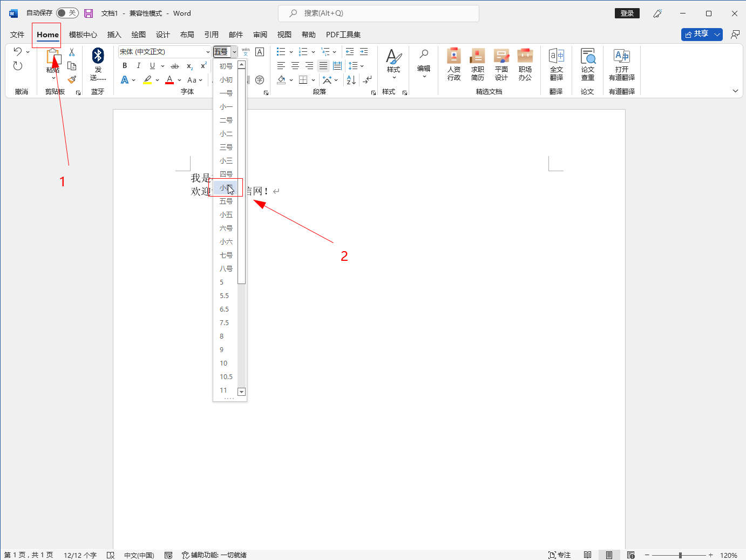
Task: Toggle the AutoSave switch
Action: [67, 13]
